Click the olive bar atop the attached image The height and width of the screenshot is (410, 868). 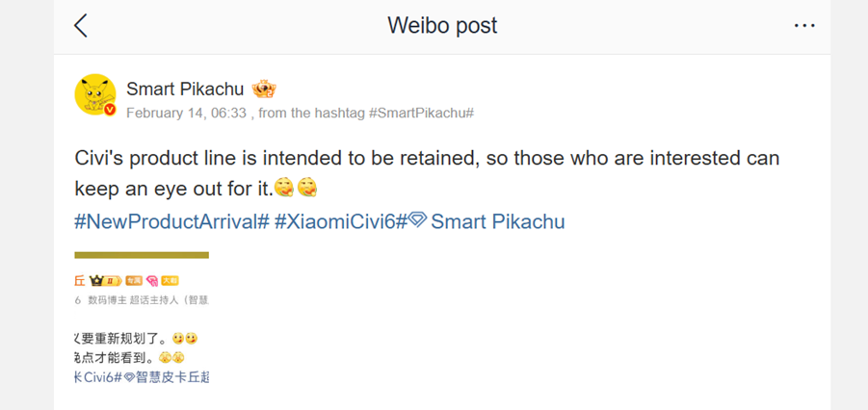(142, 255)
